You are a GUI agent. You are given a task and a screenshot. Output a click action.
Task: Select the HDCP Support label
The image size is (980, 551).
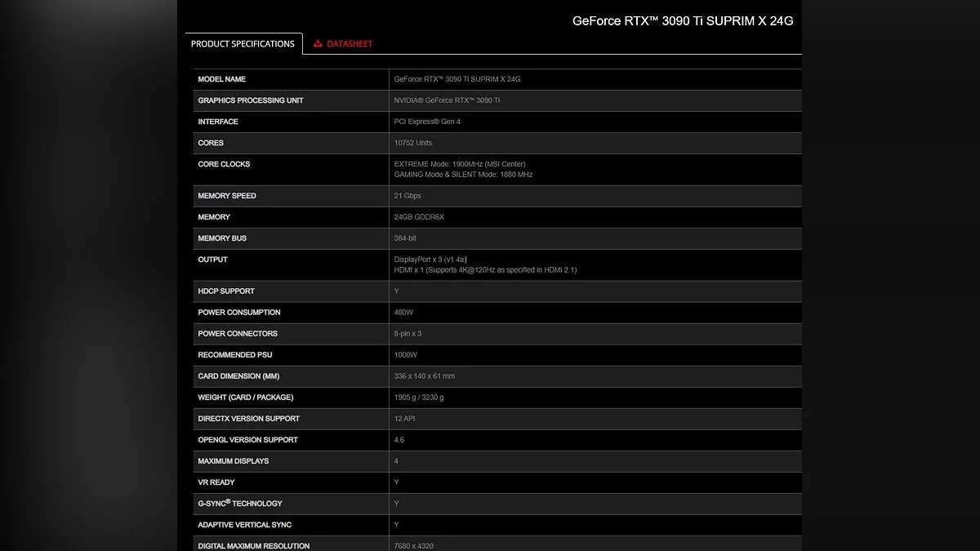click(225, 291)
